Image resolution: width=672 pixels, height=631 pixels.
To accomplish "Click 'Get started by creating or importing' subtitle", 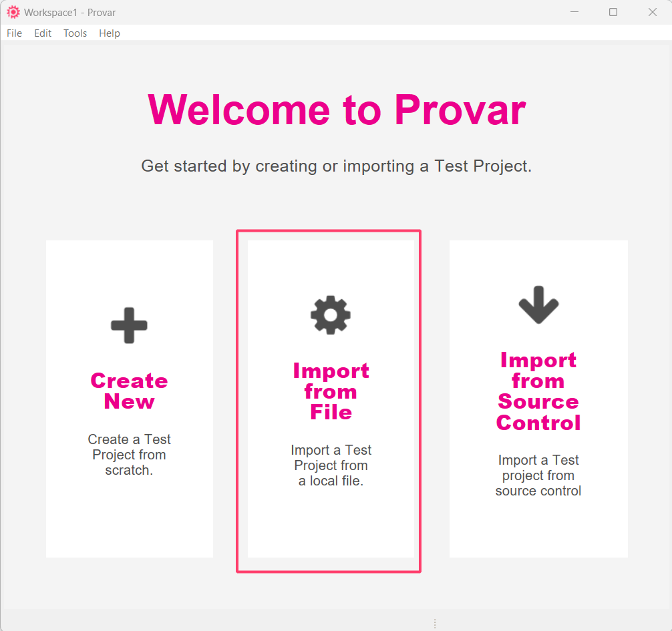I will point(337,166).
